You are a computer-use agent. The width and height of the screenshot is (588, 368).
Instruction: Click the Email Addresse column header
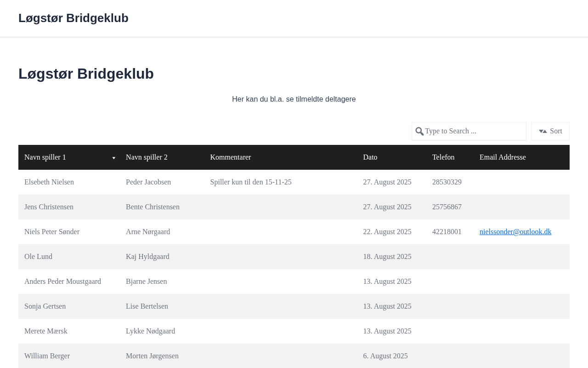click(x=503, y=157)
